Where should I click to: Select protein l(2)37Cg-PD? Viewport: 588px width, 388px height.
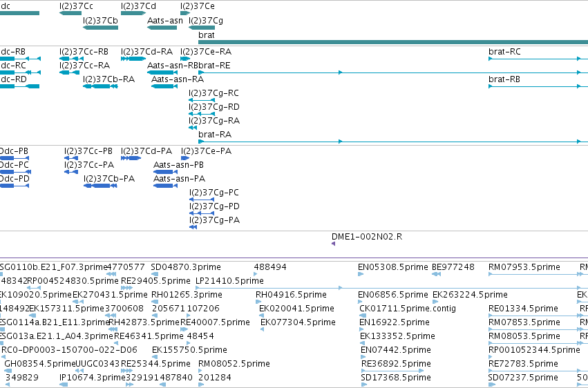pyautogui.click(x=202, y=213)
